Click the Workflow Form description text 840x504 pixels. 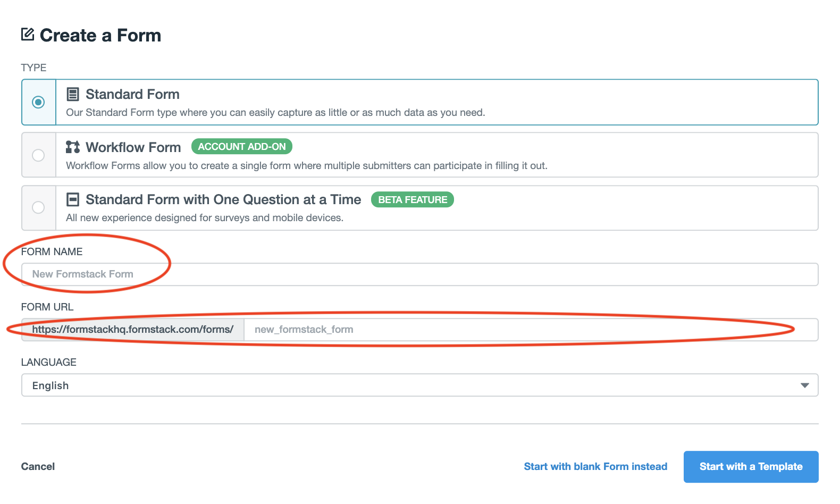(x=306, y=165)
